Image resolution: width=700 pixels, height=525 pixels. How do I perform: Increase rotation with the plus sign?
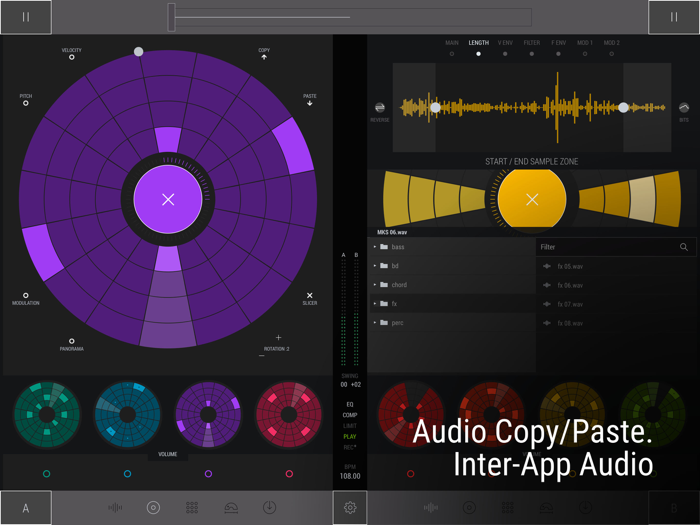point(279,338)
